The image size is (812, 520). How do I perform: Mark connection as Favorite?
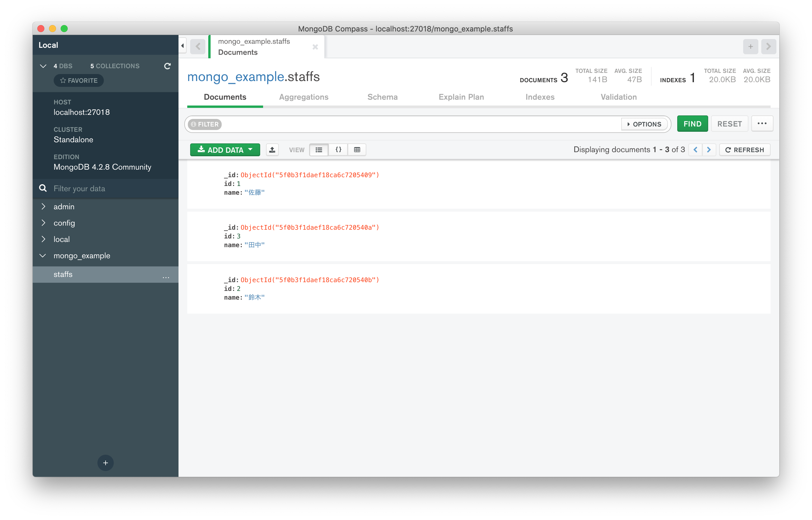[79, 80]
